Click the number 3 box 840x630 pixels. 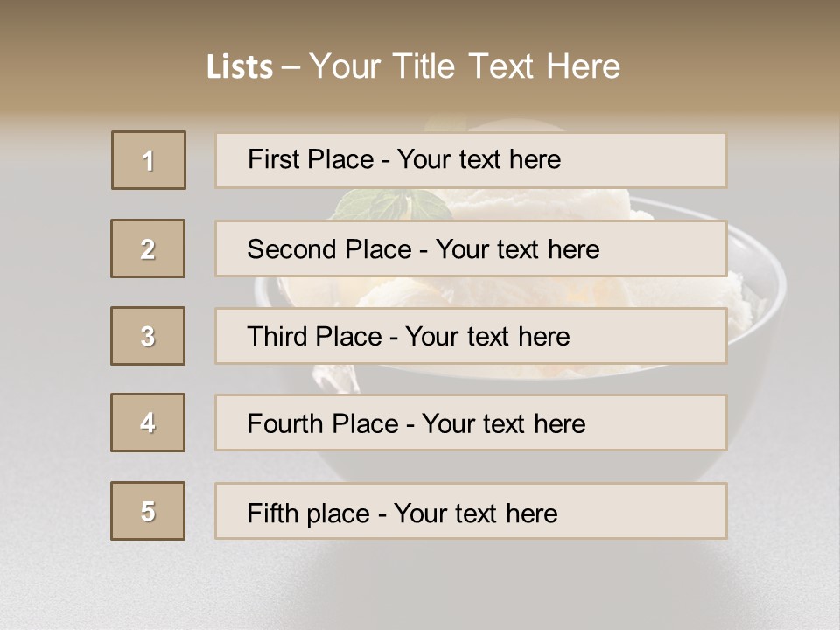click(x=148, y=336)
